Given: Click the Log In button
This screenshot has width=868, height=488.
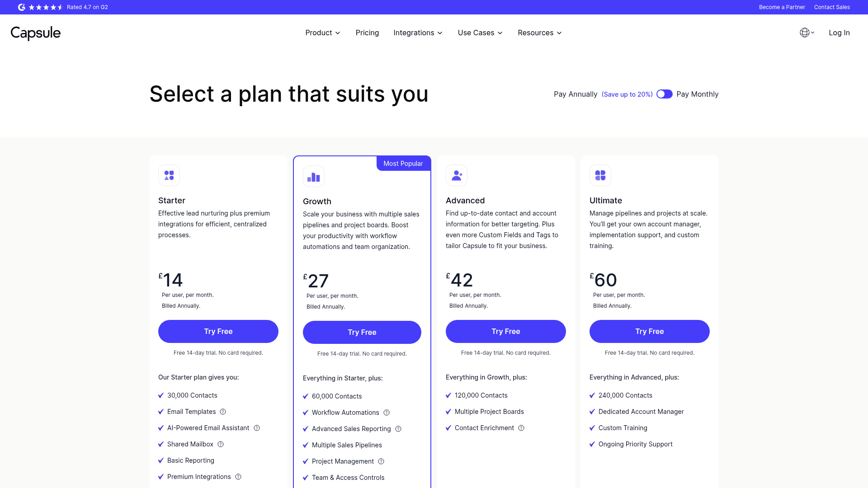Looking at the screenshot, I should (840, 32).
